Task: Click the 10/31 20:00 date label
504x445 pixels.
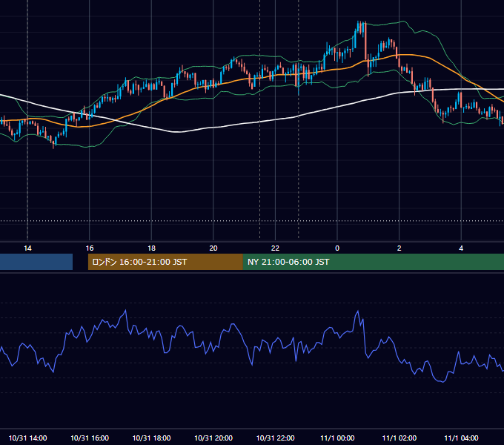Action: 213,438
